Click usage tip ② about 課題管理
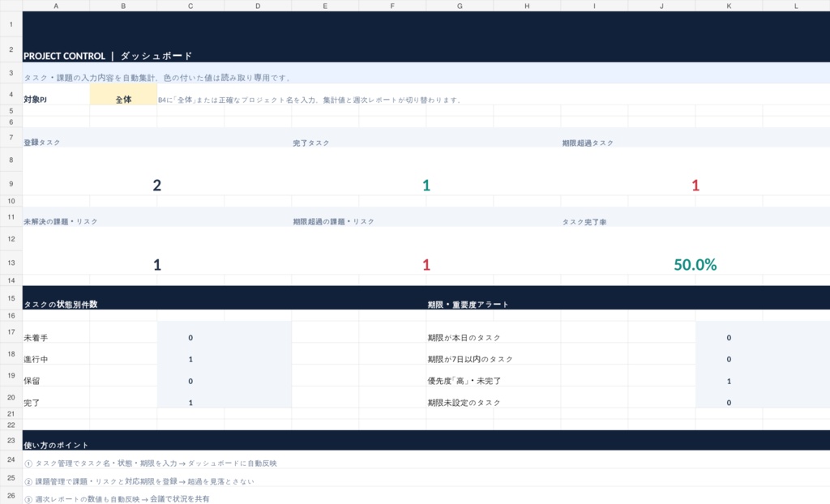 tap(139, 481)
